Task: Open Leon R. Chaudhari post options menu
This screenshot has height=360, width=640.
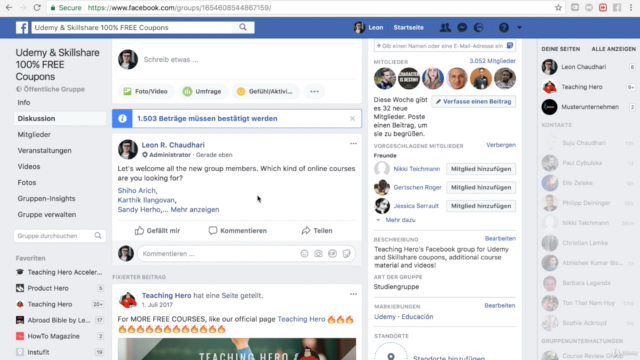Action: point(353,144)
